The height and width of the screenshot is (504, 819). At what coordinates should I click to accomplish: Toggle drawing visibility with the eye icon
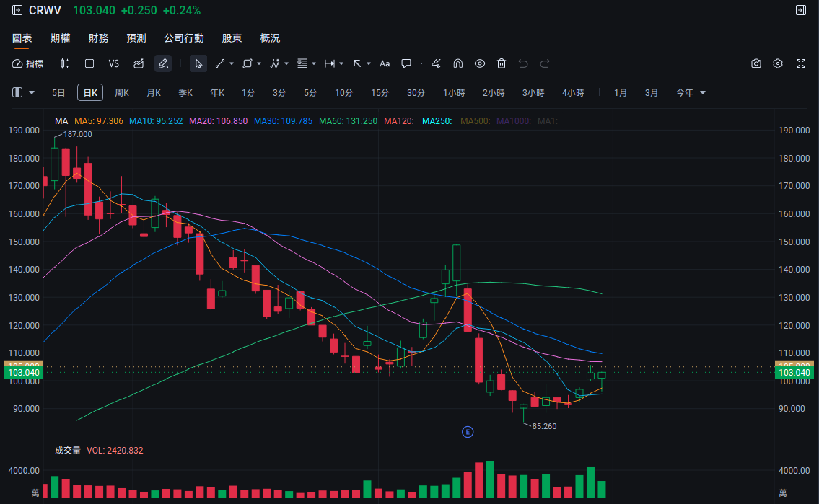tap(479, 63)
